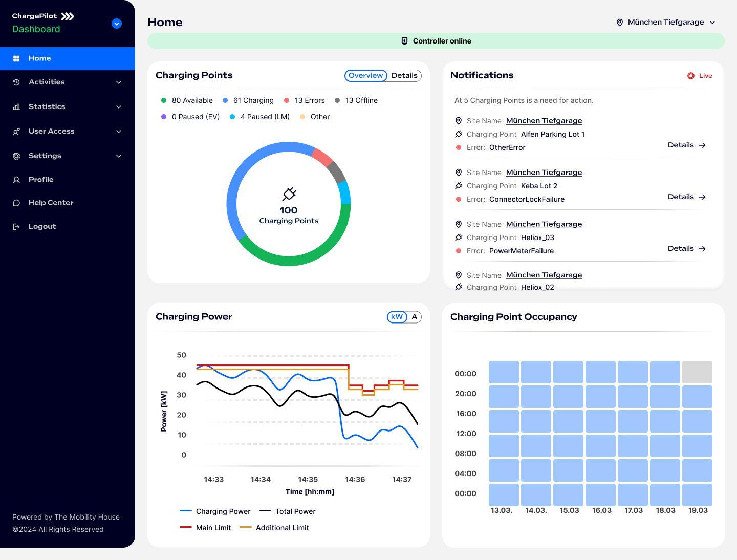
Task: Select the Overview tab in Charging Points
Action: tap(365, 75)
